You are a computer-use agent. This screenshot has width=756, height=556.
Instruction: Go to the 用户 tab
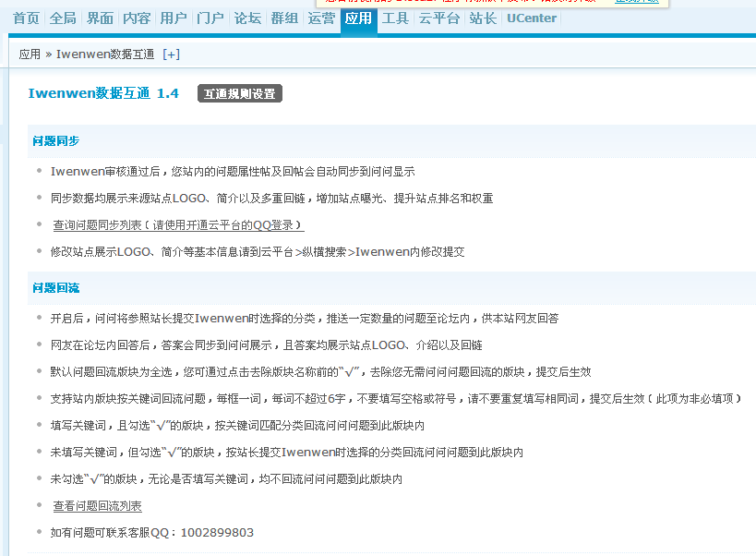[x=174, y=18]
